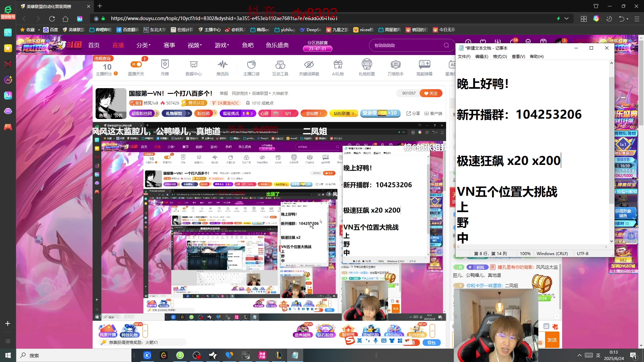
Task: Click the Notepad taskbar icon
Action: click(x=295, y=355)
